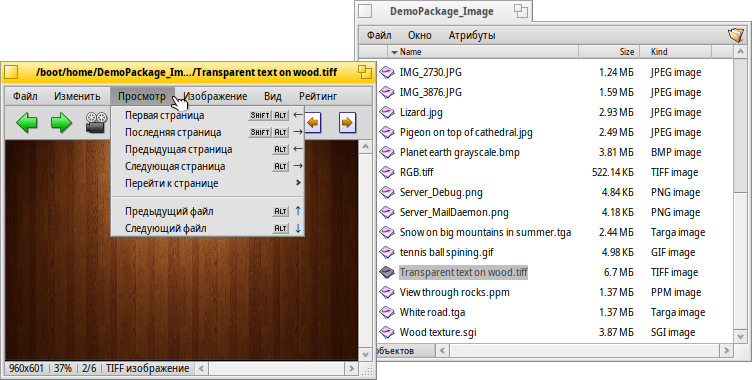Click the icon of tennis ball spining.gif
Viewport: 752px width, 380px height.
(x=387, y=252)
